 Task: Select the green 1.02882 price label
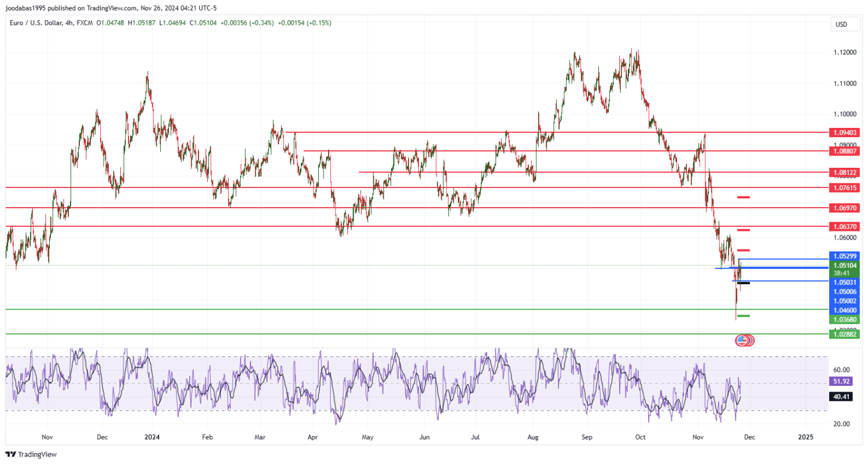tap(845, 334)
